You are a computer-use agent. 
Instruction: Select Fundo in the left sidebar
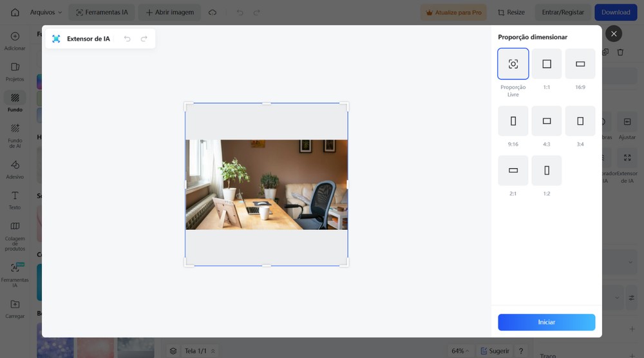15,102
